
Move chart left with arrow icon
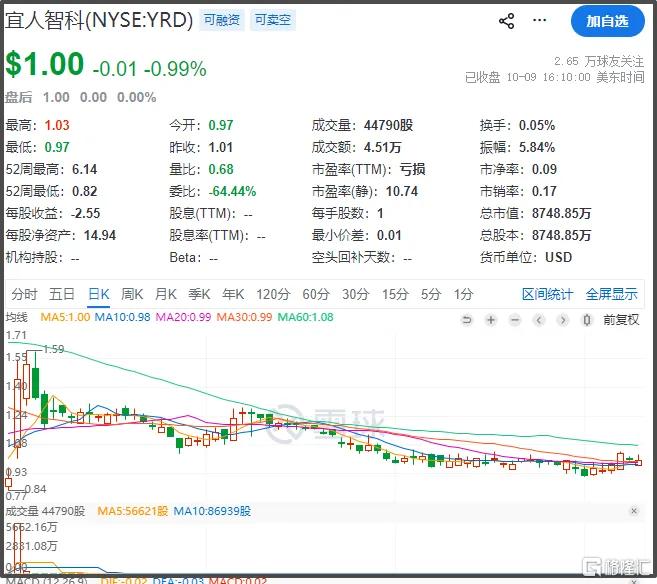(x=539, y=320)
